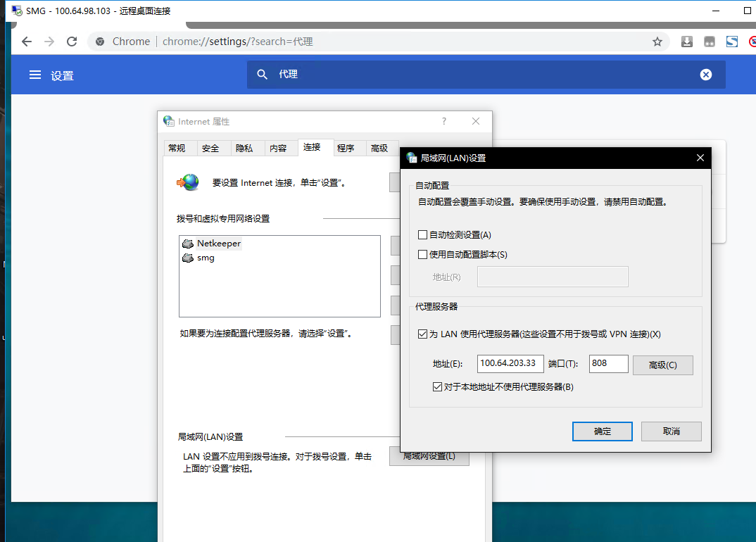This screenshot has width=756, height=542.
Task: Click the 端口(T) port field
Action: point(608,364)
